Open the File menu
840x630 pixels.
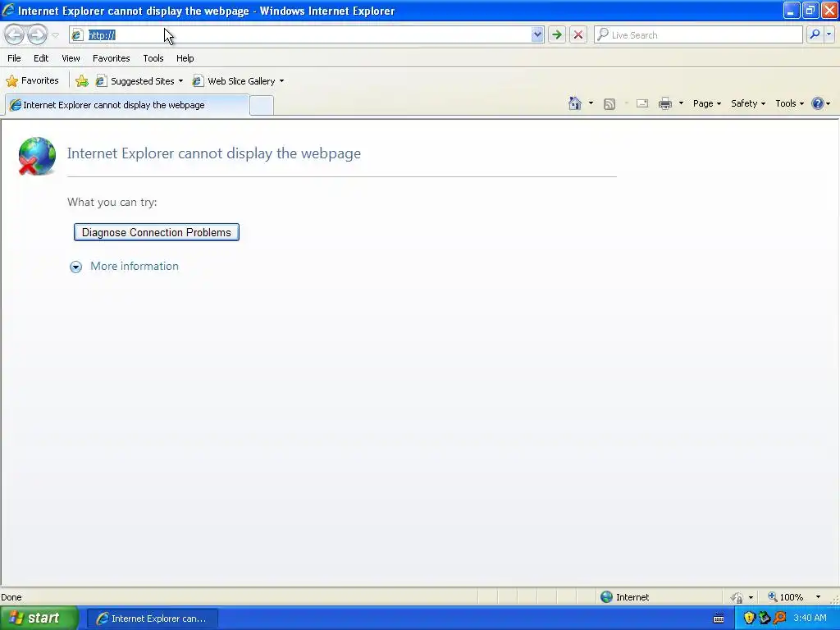click(15, 58)
